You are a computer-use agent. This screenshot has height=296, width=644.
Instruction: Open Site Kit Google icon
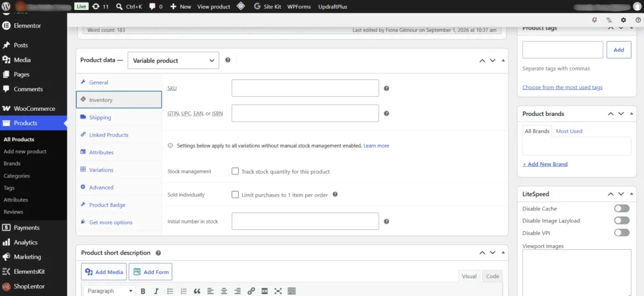pyautogui.click(x=257, y=6)
